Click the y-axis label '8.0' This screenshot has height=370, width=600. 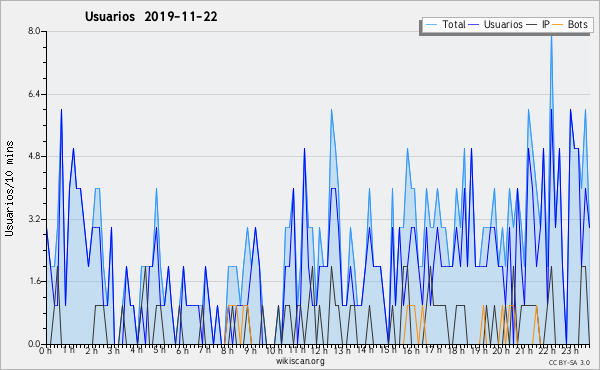(34, 31)
